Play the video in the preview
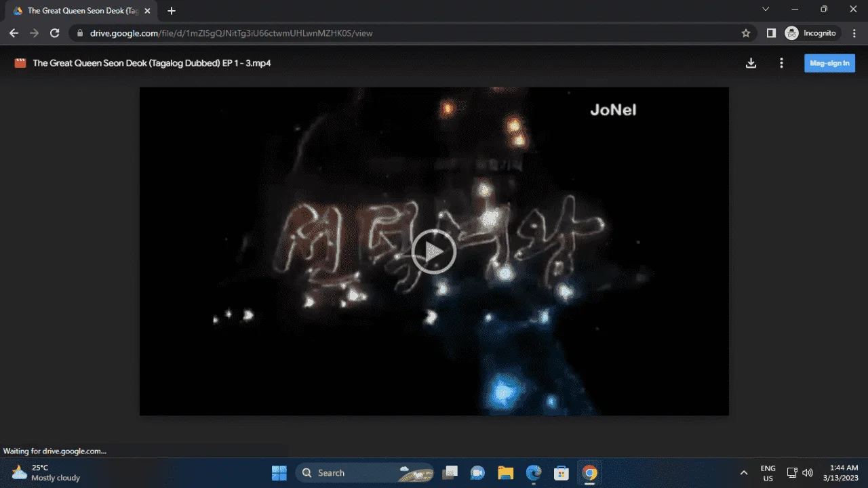The height and width of the screenshot is (488, 868). [434, 251]
